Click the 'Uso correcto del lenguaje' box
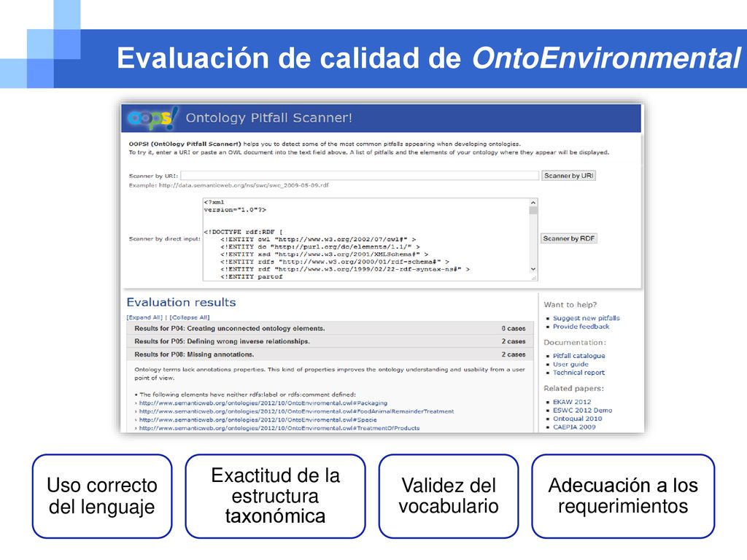 [102, 496]
